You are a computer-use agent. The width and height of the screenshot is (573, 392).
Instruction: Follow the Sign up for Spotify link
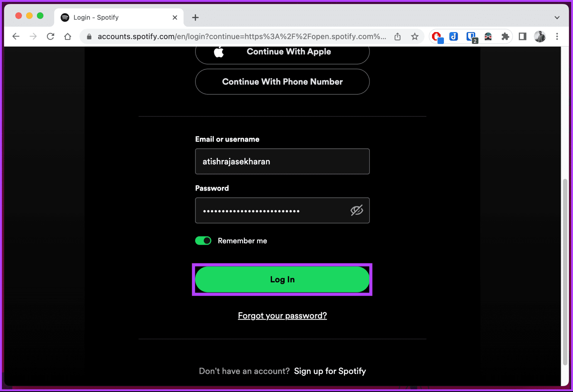330,371
